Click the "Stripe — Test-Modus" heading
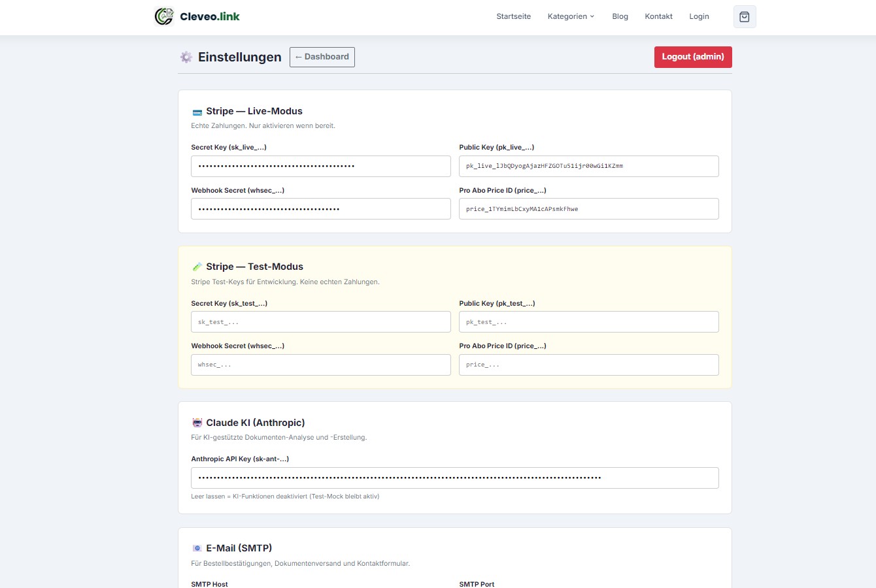Image resolution: width=876 pixels, height=588 pixels. (x=255, y=267)
